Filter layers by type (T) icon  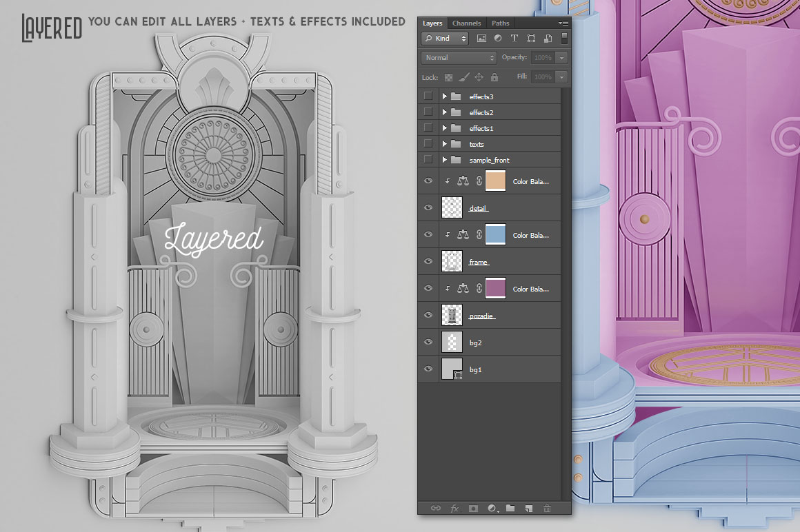[x=514, y=39]
